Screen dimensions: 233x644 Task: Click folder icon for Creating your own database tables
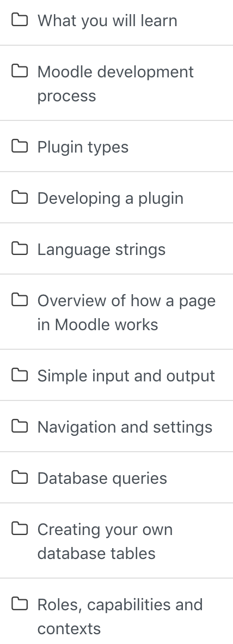pyautogui.click(x=19, y=528)
